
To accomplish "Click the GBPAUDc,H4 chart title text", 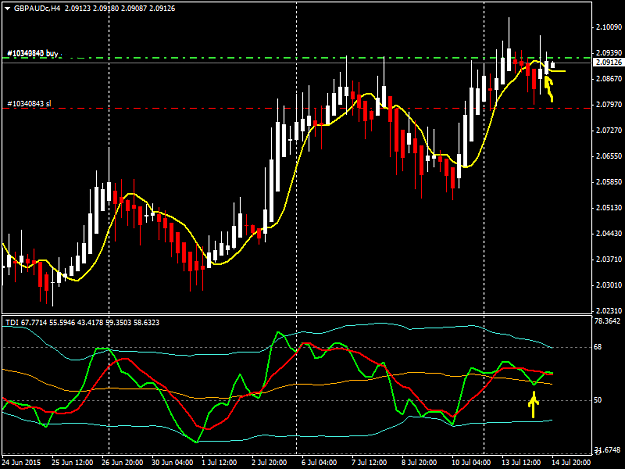I will coord(37,8).
